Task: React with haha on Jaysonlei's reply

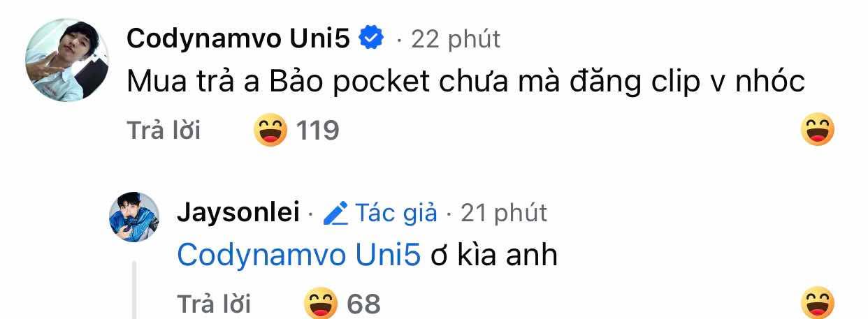Action: 818,303
